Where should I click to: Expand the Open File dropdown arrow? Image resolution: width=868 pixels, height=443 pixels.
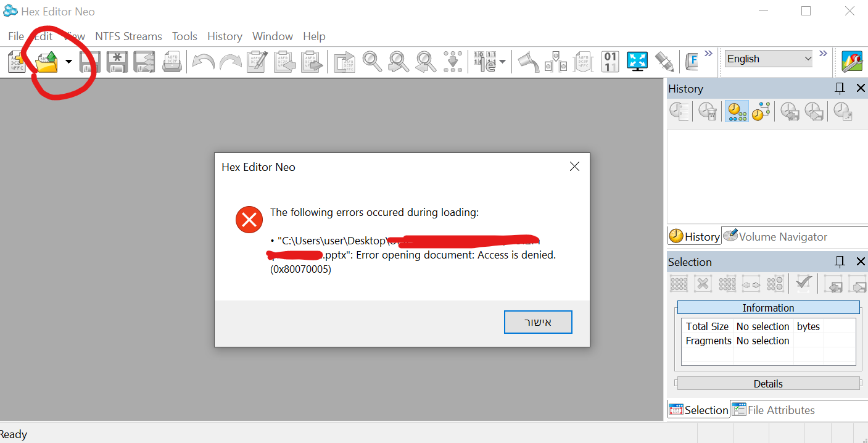(x=68, y=62)
